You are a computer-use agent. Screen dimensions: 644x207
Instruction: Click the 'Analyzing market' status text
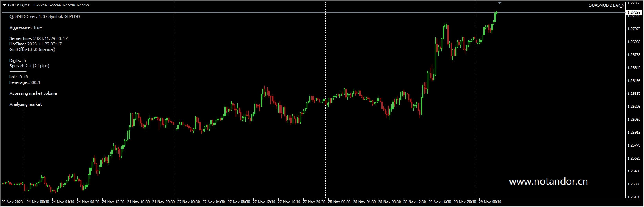coord(26,104)
